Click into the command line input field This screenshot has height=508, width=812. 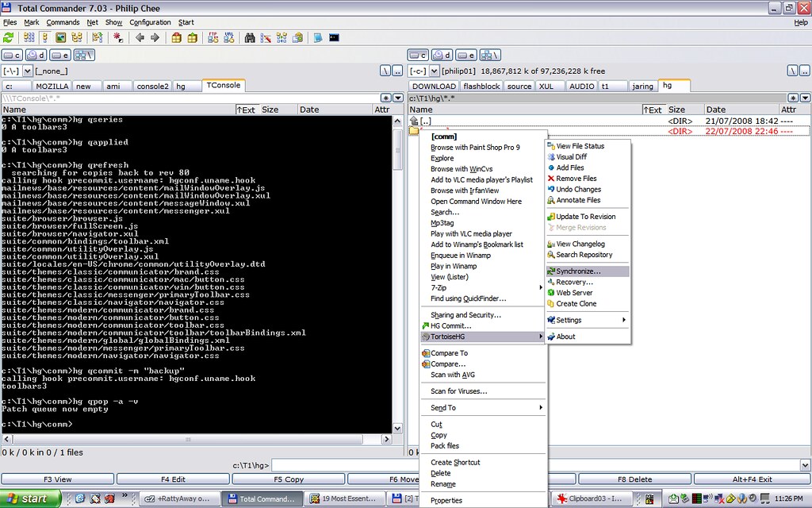pos(535,465)
